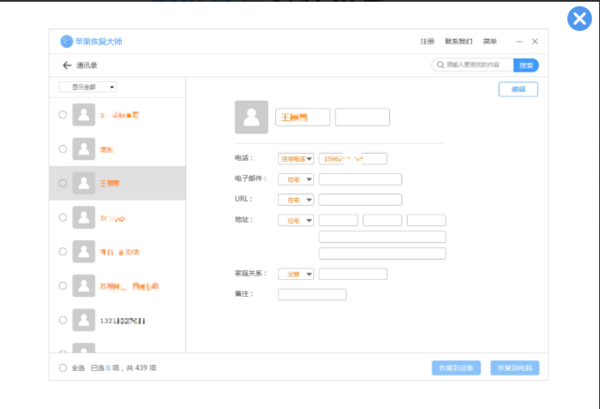Expand the 家庭关系 relation type dropdown
The width and height of the screenshot is (600, 409).
(296, 273)
